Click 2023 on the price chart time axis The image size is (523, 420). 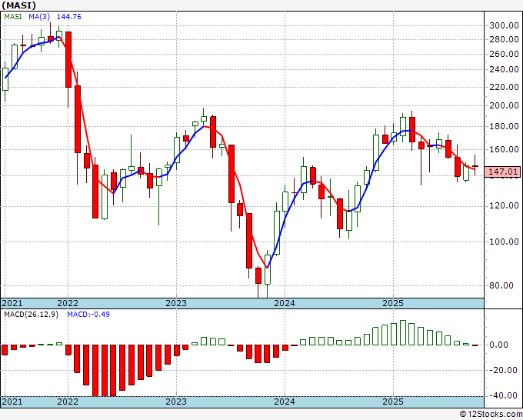point(176,303)
